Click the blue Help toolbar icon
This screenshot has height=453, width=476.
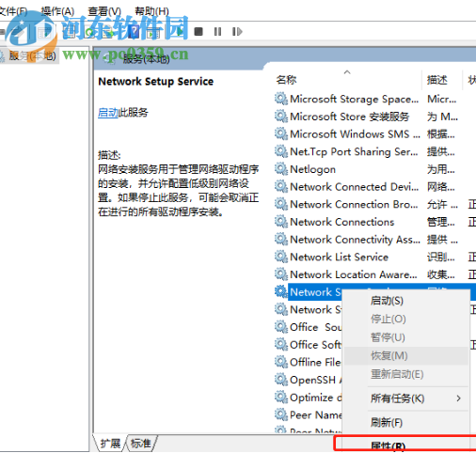(x=135, y=31)
